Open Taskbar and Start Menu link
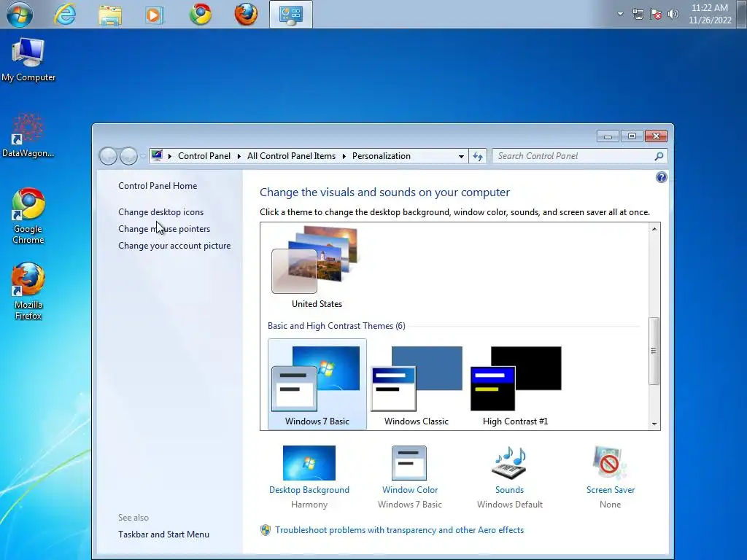747x560 pixels. pos(164,534)
